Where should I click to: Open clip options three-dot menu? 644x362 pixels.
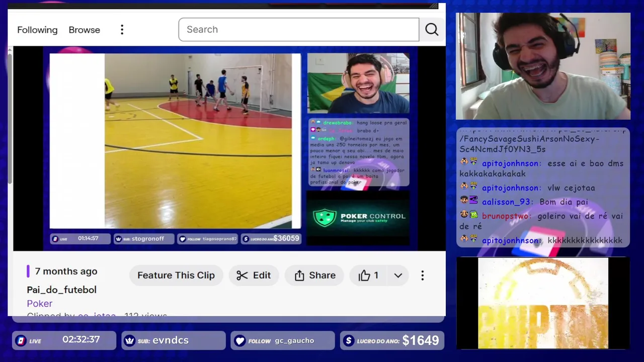click(x=423, y=275)
